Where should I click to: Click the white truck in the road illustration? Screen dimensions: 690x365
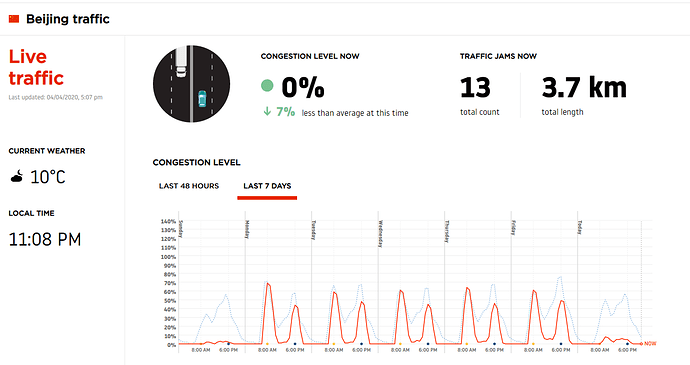coord(181,62)
